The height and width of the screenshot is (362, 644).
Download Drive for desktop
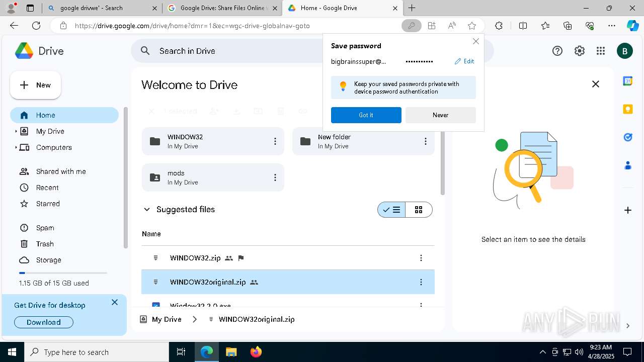pos(44,322)
